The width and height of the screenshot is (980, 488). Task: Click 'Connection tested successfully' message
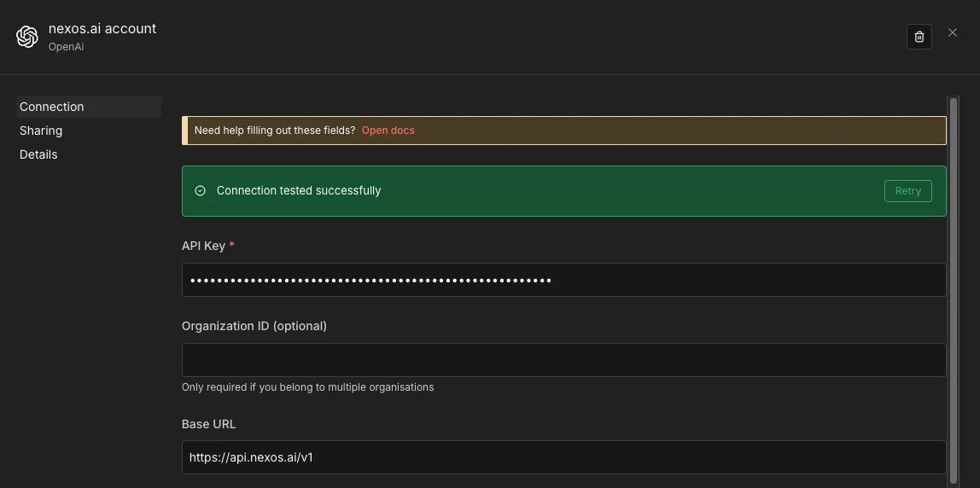pyautogui.click(x=299, y=190)
